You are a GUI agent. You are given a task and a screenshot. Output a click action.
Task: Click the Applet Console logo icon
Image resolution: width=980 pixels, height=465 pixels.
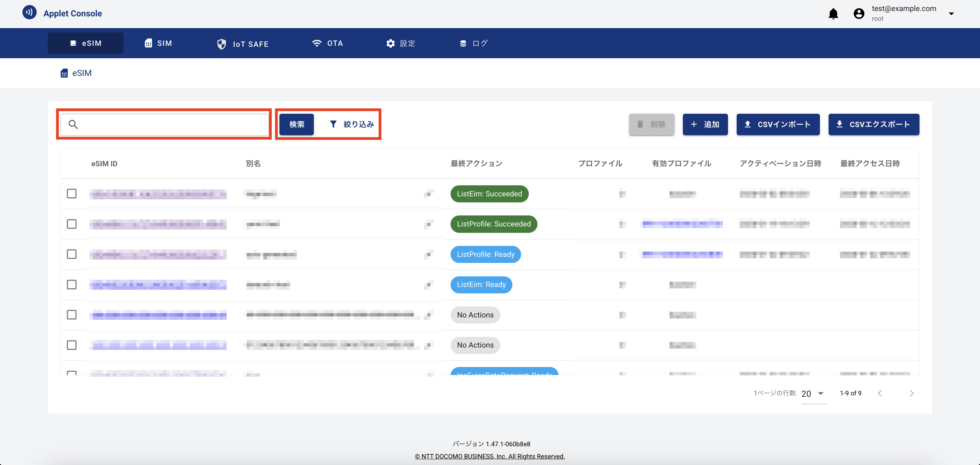[x=29, y=13]
